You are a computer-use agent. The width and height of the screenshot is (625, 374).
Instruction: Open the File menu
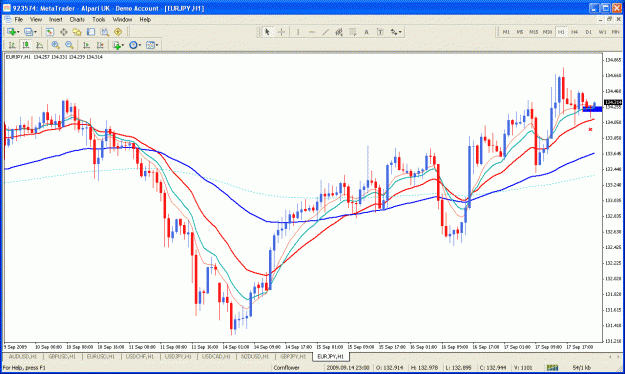coord(19,19)
